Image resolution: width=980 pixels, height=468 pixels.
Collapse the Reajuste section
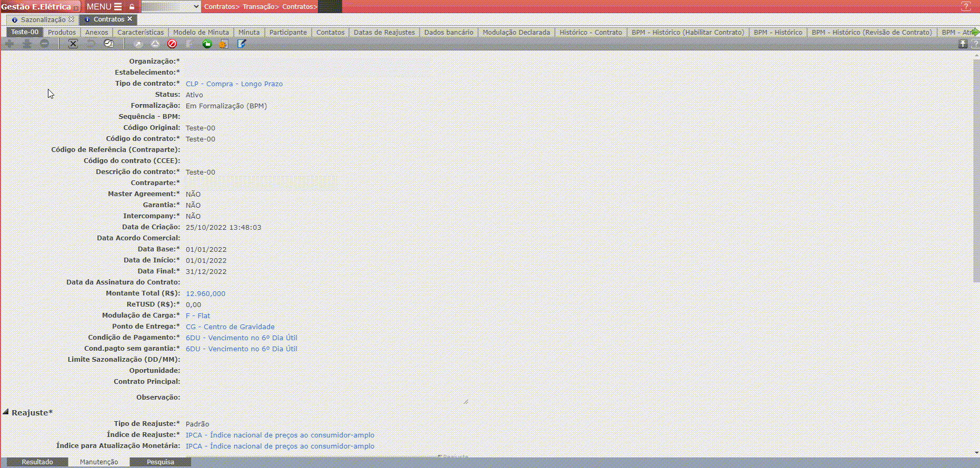coord(6,412)
